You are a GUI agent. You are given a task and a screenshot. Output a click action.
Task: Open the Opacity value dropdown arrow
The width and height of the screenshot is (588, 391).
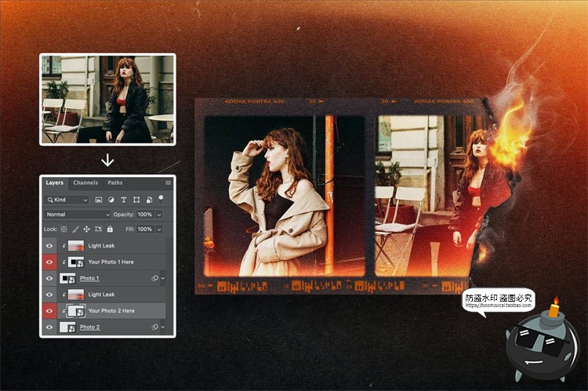(x=159, y=214)
